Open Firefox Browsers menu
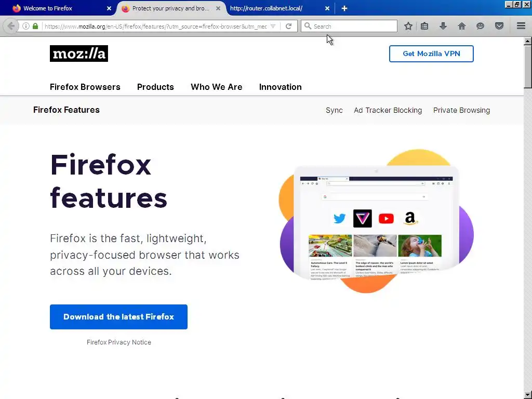Image resolution: width=532 pixels, height=399 pixels. pyautogui.click(x=85, y=87)
